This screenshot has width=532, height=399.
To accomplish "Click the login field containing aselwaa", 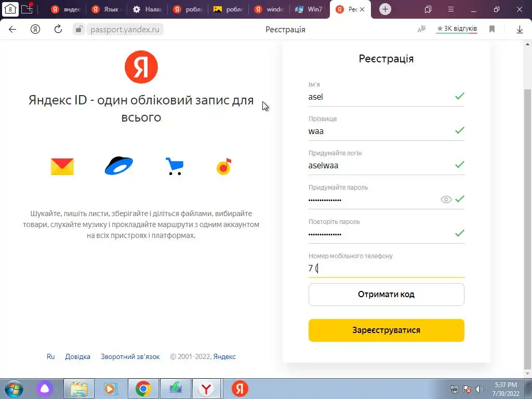I will pos(386,166).
